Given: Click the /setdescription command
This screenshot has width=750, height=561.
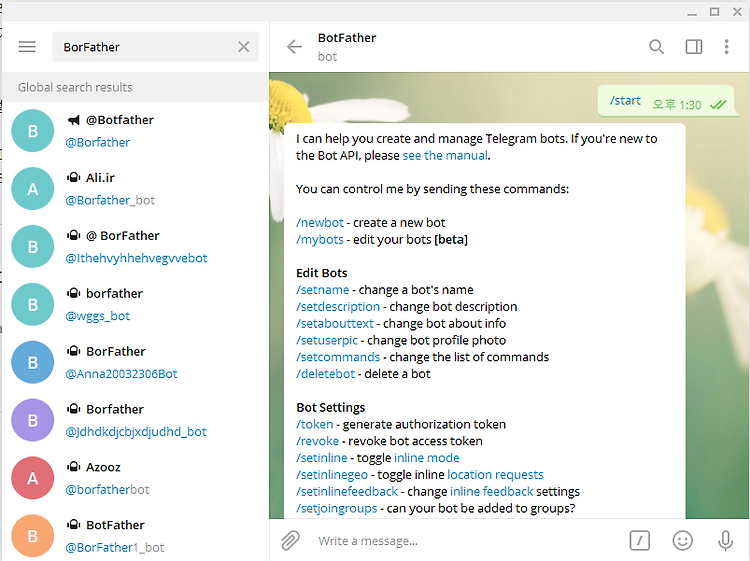Looking at the screenshot, I should pyautogui.click(x=338, y=307).
